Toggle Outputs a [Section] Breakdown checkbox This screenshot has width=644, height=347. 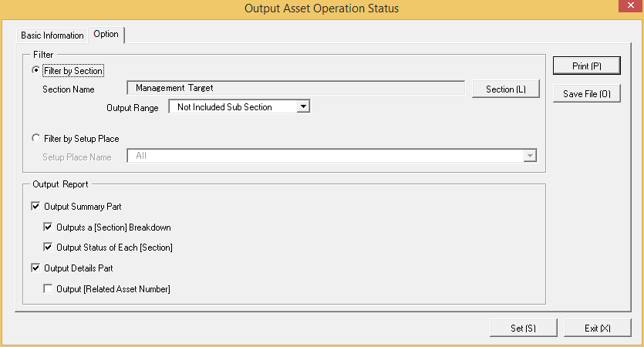tap(48, 227)
